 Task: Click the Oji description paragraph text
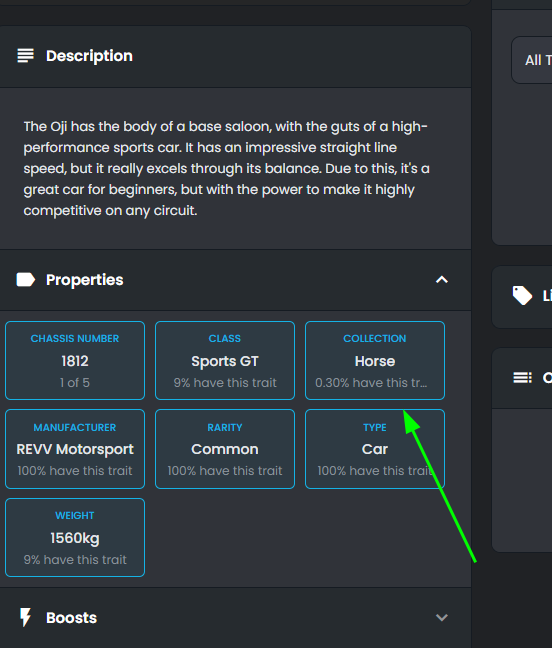pos(226,169)
